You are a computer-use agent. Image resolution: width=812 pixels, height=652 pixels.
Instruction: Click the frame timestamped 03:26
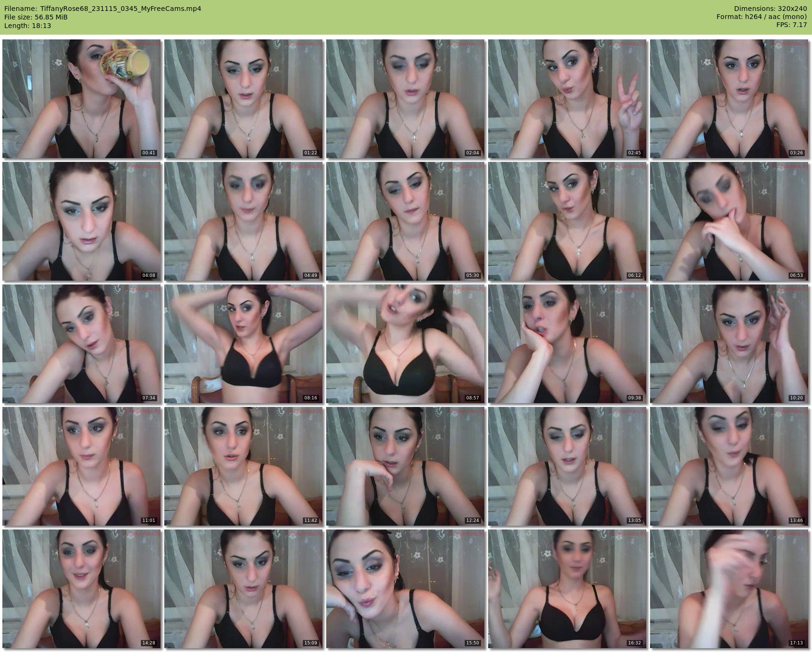pos(729,99)
